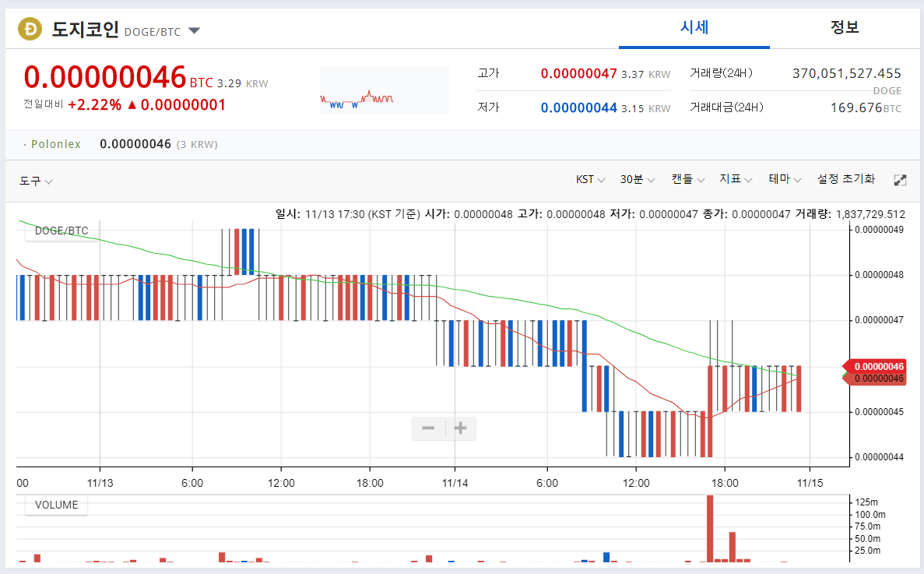Viewport: 924px width, 574px height.
Task: Click the 24H volume 370,051,527.455 value
Action: (x=847, y=74)
